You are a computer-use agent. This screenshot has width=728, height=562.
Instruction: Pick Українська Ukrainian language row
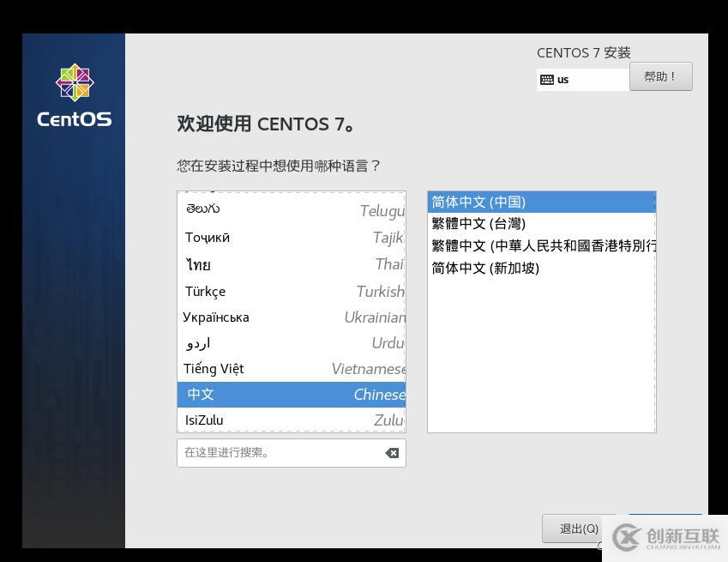point(291,317)
